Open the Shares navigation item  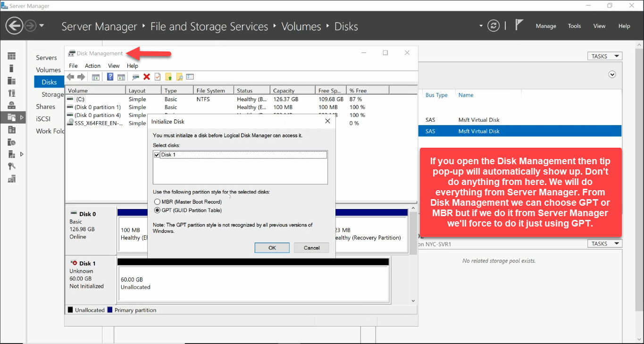pos(46,107)
